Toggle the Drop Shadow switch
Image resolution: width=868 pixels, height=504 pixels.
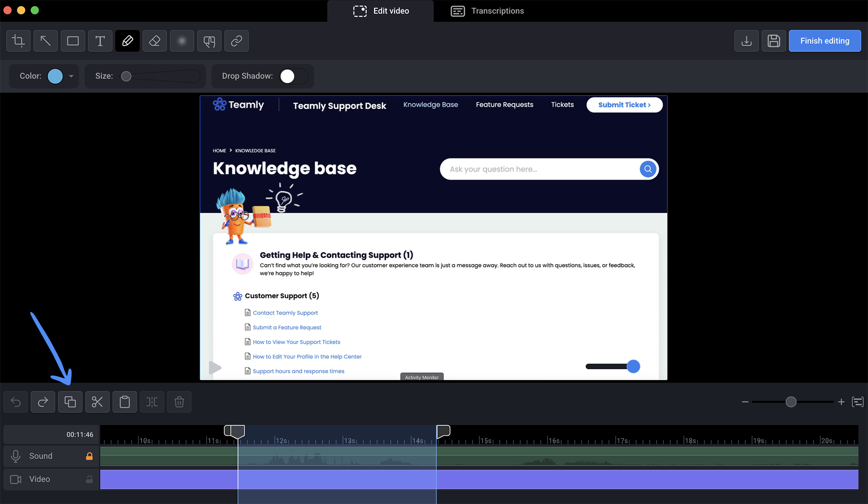293,76
